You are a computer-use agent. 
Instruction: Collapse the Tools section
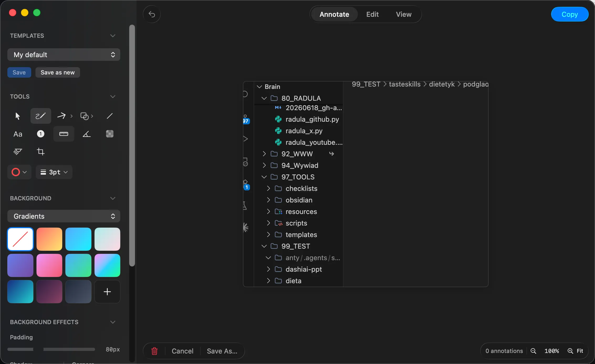[x=113, y=97]
